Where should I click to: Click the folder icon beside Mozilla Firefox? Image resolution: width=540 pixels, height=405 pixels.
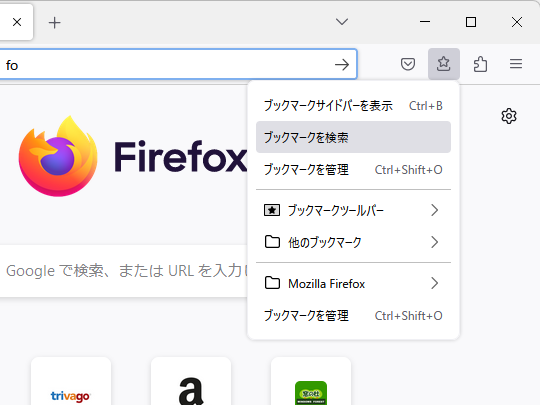[x=272, y=283]
